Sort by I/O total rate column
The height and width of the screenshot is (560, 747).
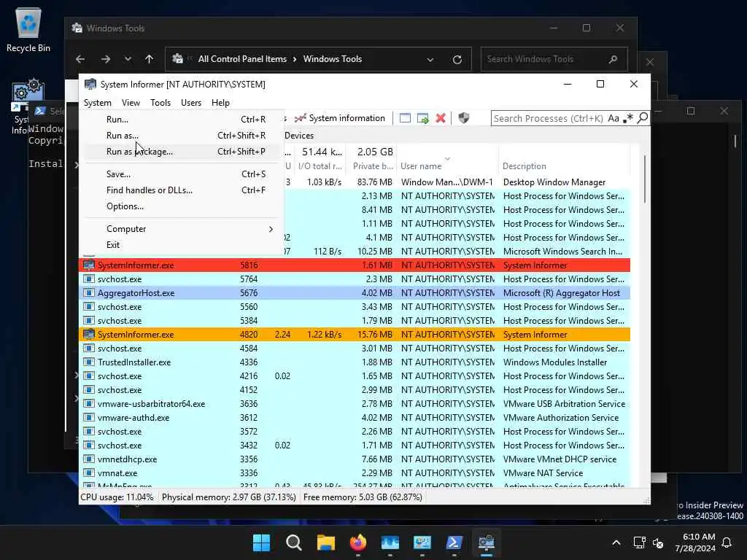coord(320,166)
